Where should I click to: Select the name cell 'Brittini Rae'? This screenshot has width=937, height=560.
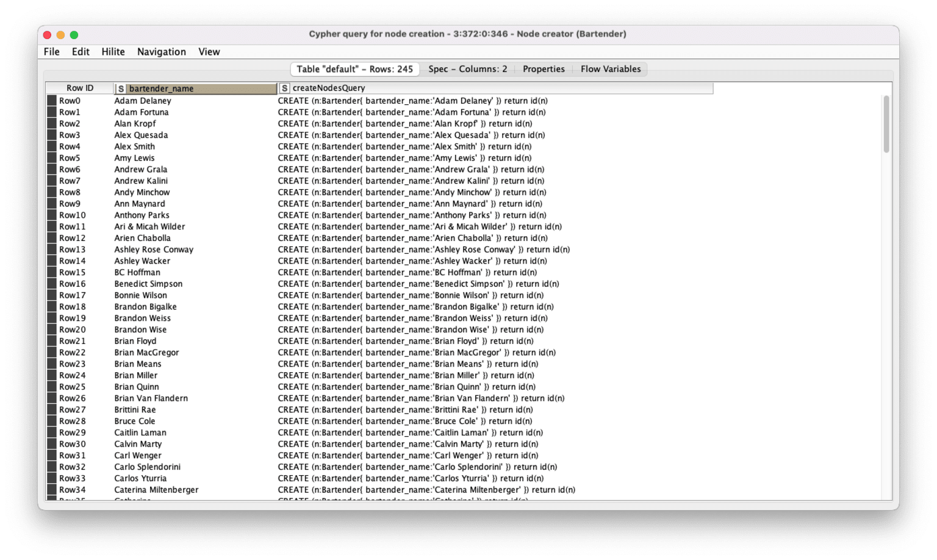[x=195, y=410]
